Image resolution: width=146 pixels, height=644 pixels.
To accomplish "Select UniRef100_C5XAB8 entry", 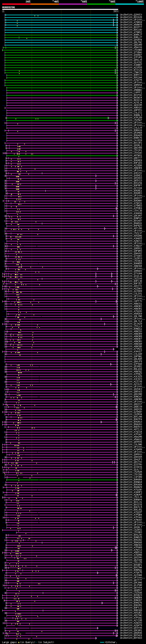I will click(131, 50).
